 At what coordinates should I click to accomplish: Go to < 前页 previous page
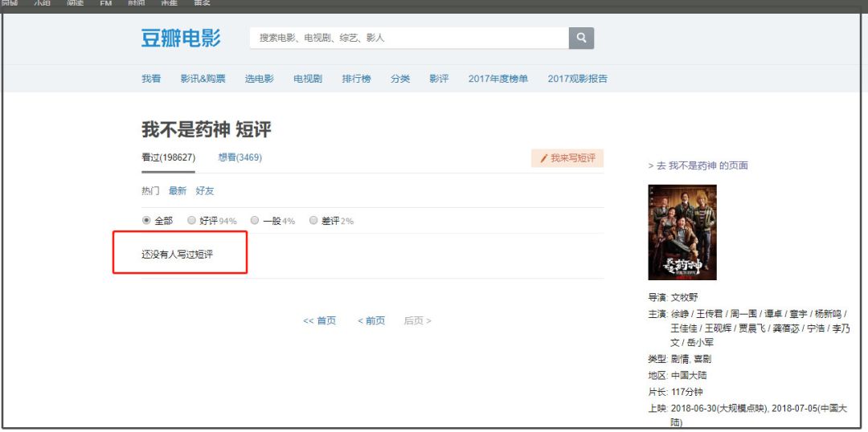[x=371, y=321]
